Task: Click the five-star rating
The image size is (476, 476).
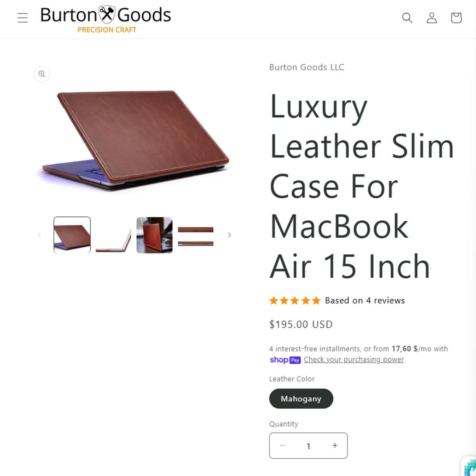Action: (295, 301)
